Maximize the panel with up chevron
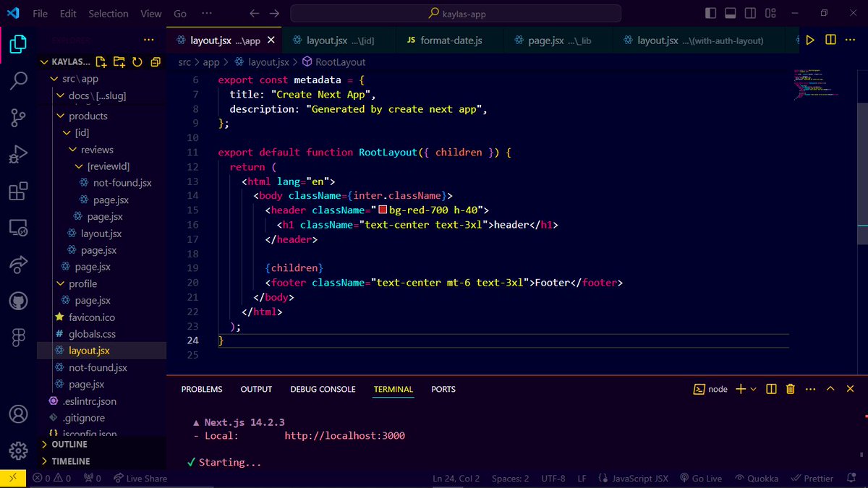The height and width of the screenshot is (488, 868). coord(830,389)
